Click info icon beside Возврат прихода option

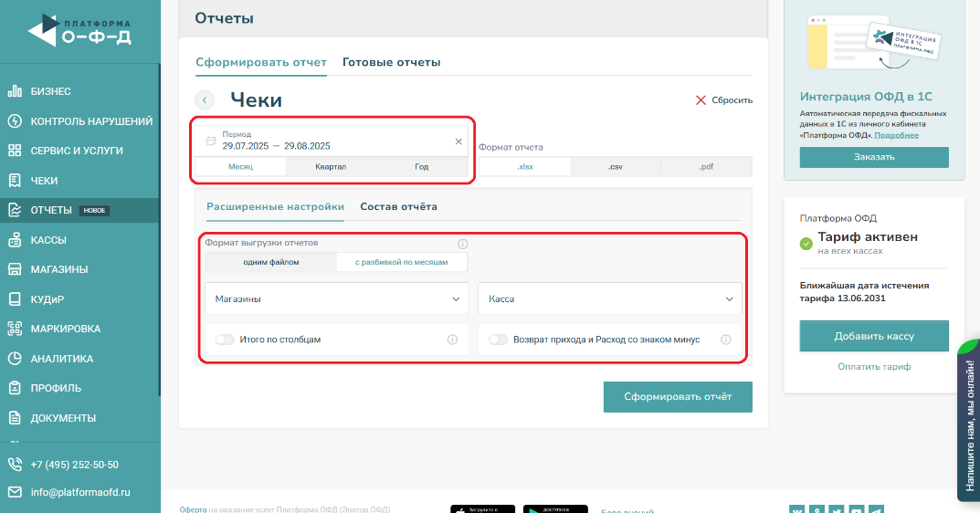(x=726, y=340)
